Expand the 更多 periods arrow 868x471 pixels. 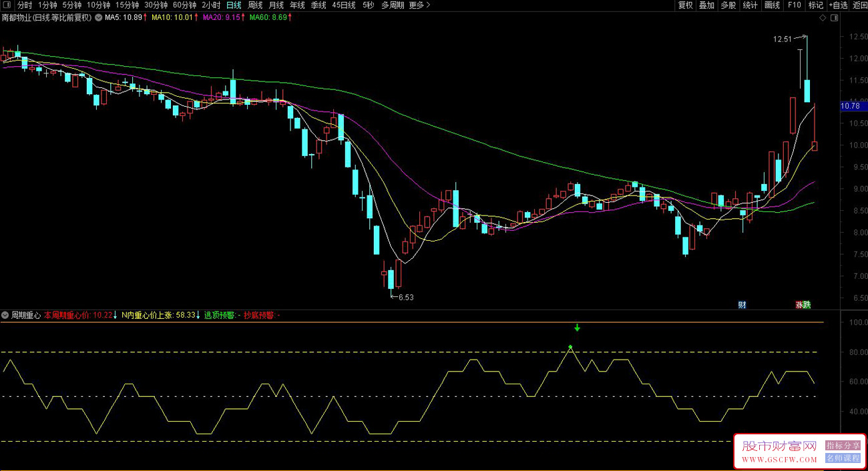[428, 5]
